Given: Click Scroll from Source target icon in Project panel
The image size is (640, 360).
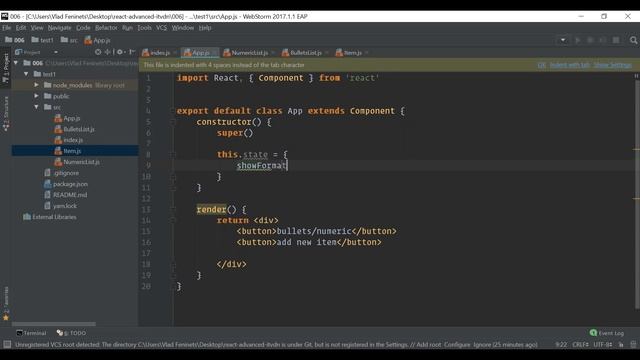Looking at the screenshot, I should [x=98, y=52].
